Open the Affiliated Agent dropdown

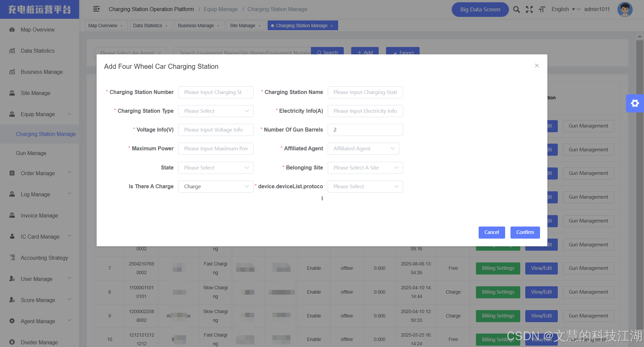[363, 149]
